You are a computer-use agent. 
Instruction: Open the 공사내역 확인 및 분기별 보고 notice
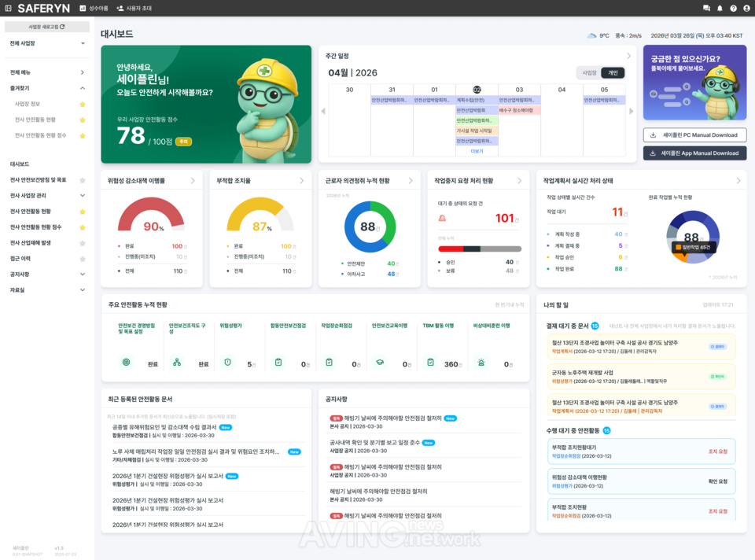coord(374,443)
